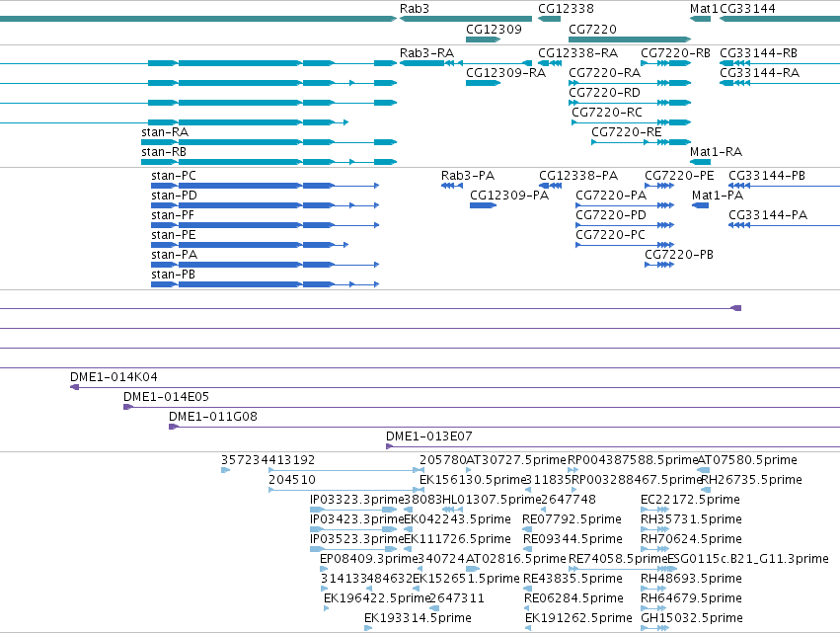Select the CG33144-PB protein label
The height and width of the screenshot is (633, 840).
tap(767, 176)
